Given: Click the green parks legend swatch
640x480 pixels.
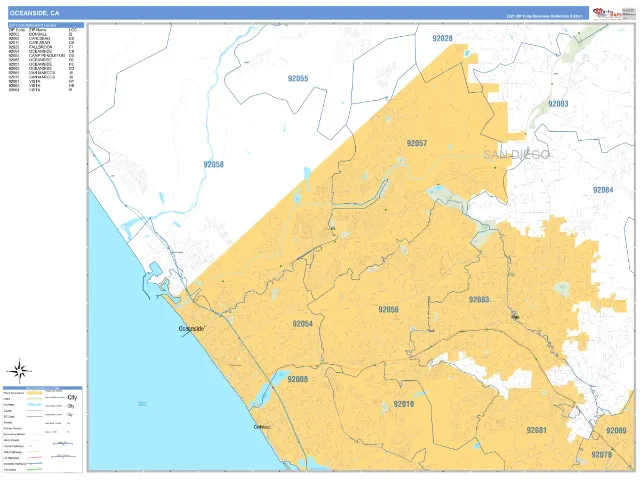Looking at the screenshot, I should 35,399.
